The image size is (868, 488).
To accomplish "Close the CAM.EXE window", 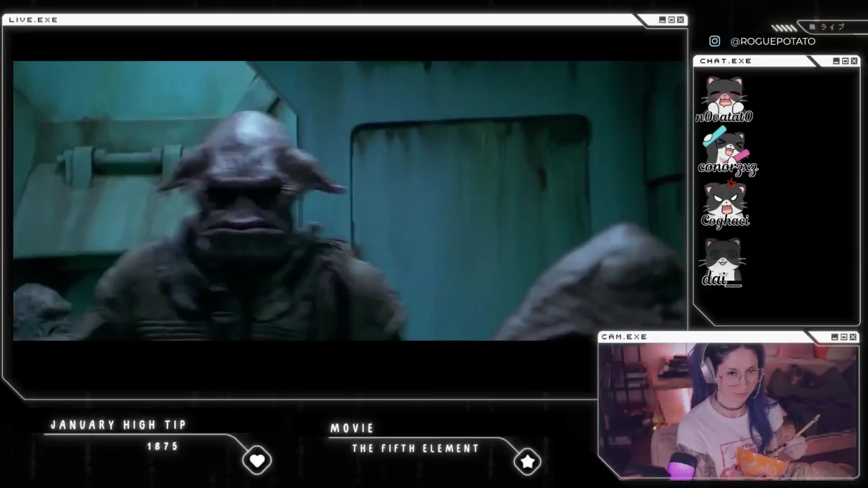I will (853, 337).
